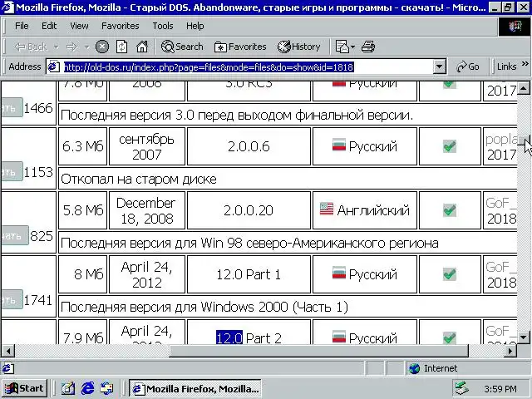Image resolution: width=532 pixels, height=399 pixels.
Task: Launch Internet Explorer from quick launch
Action: (x=87, y=388)
